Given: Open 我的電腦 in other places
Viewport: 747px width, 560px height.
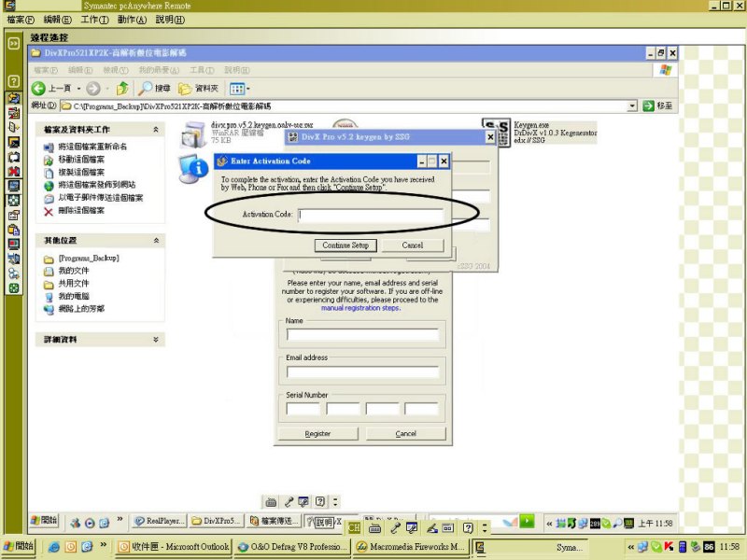Looking at the screenshot, I should [74, 296].
